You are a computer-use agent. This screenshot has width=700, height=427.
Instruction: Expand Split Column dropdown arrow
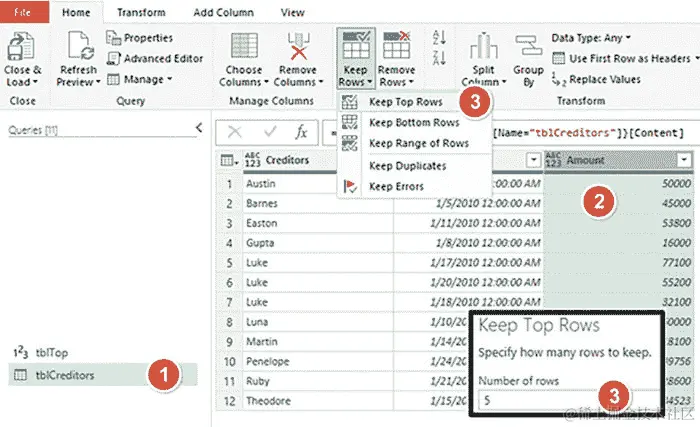tap(504, 82)
